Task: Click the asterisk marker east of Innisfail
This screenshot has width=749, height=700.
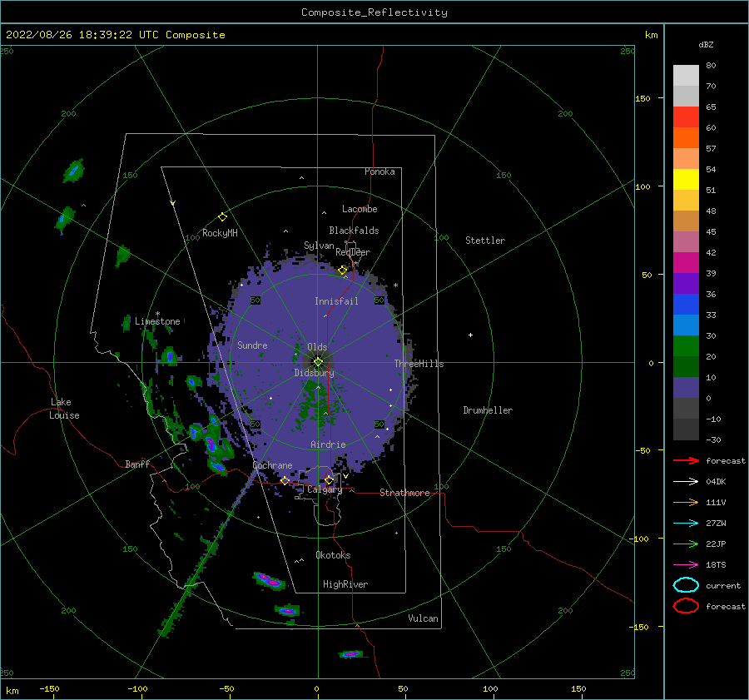Action: pyautogui.click(x=395, y=285)
